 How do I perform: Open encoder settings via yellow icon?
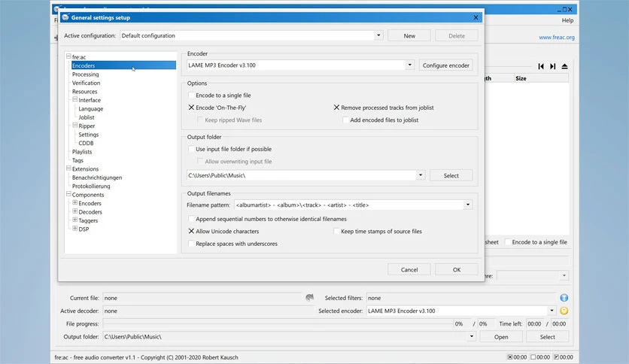click(x=564, y=311)
